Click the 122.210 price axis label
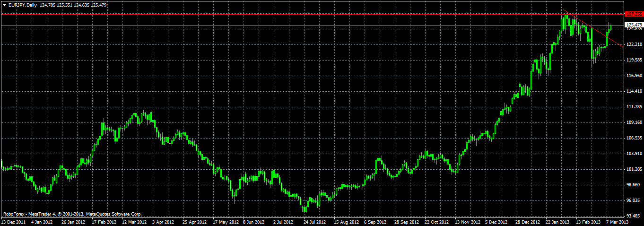Screen dimensions: 644x226 coord(633,44)
